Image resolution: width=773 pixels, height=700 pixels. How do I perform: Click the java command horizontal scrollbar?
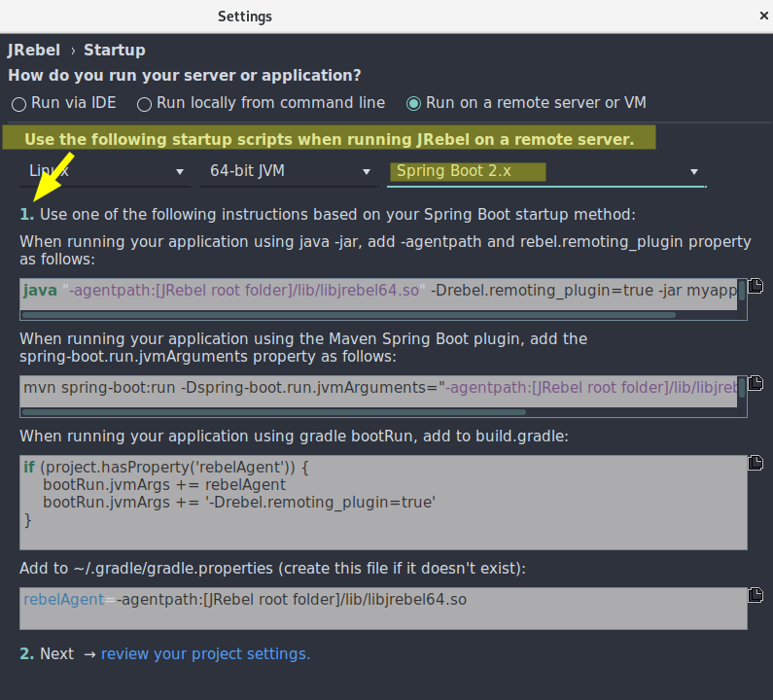coord(348,315)
